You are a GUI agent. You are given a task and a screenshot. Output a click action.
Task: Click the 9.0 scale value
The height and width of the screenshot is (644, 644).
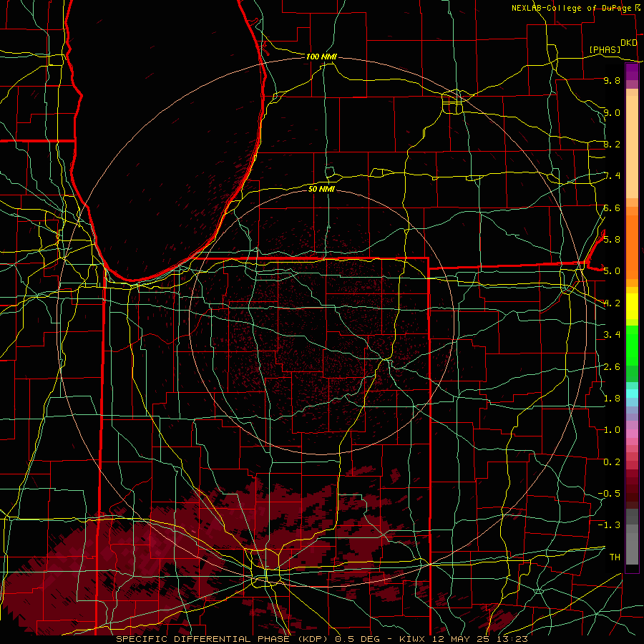click(612, 112)
